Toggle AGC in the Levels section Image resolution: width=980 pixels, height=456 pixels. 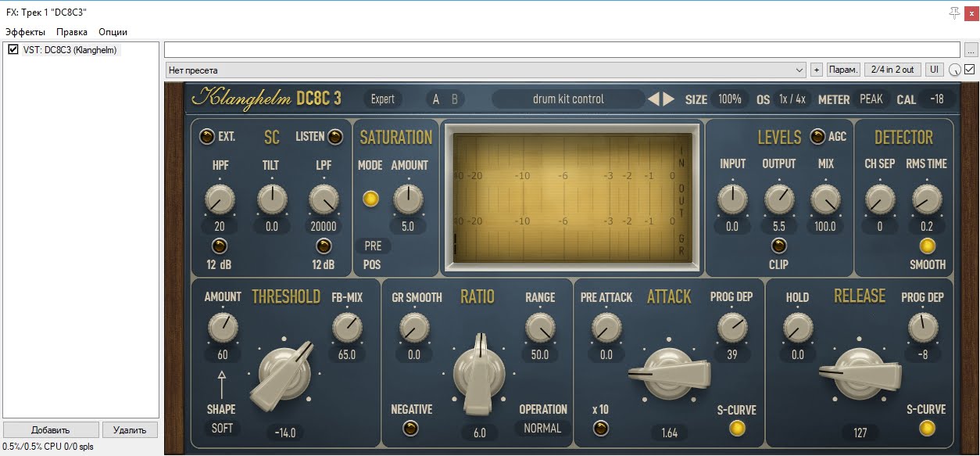click(817, 136)
